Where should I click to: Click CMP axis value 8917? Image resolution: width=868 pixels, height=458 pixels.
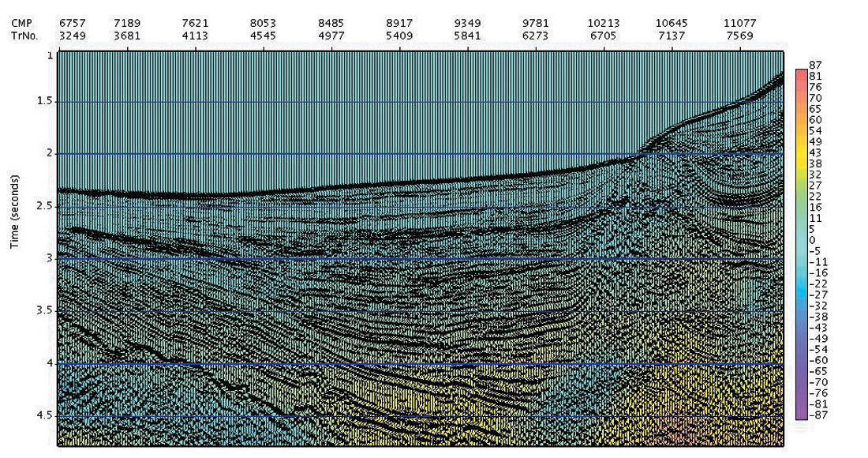coord(399,23)
